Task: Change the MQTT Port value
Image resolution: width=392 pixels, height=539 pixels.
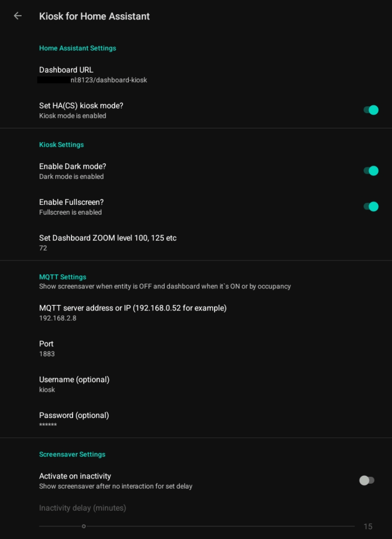Action: click(47, 348)
